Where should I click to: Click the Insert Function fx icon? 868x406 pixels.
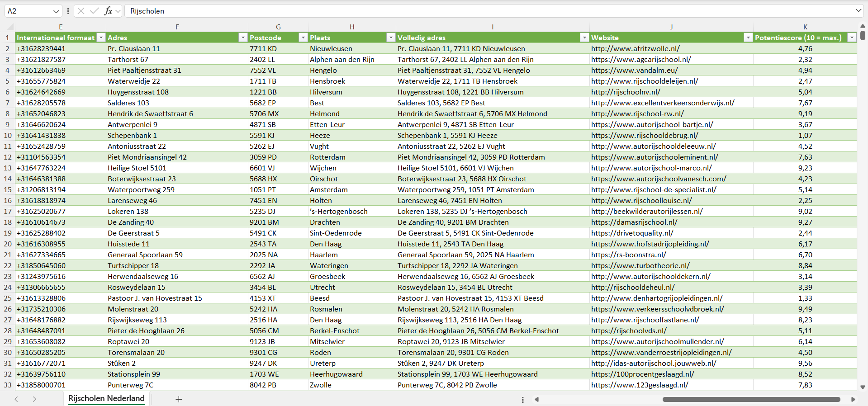tap(108, 11)
